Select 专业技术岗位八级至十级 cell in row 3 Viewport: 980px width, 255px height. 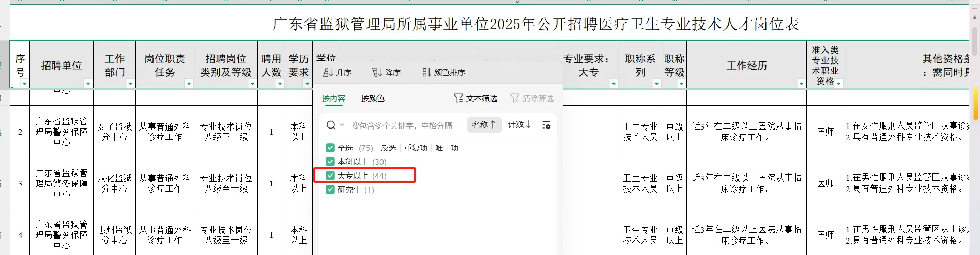pyautogui.click(x=226, y=183)
